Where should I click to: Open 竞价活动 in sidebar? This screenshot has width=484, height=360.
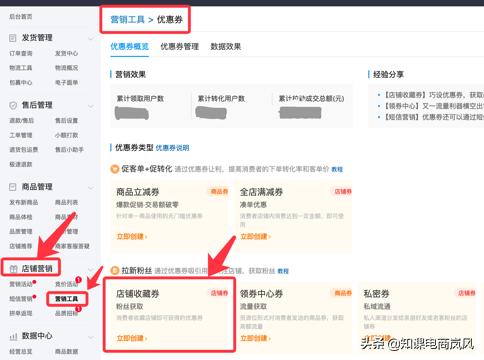[66, 284]
